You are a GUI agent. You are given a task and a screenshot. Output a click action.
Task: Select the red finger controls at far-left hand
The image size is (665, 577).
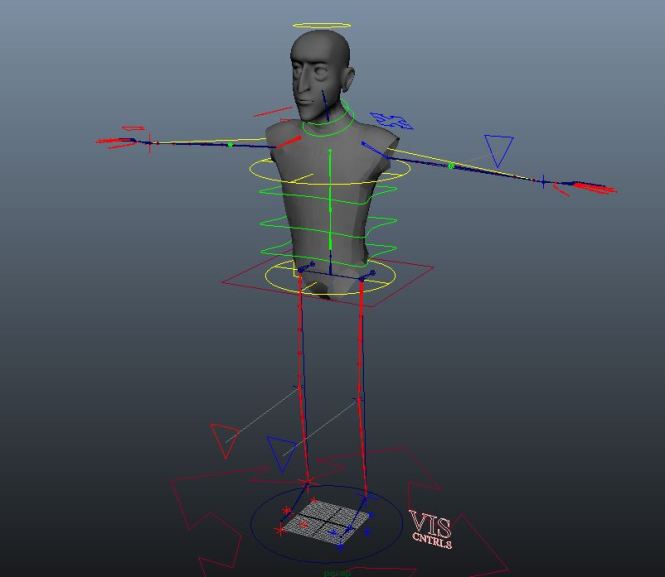(120, 139)
